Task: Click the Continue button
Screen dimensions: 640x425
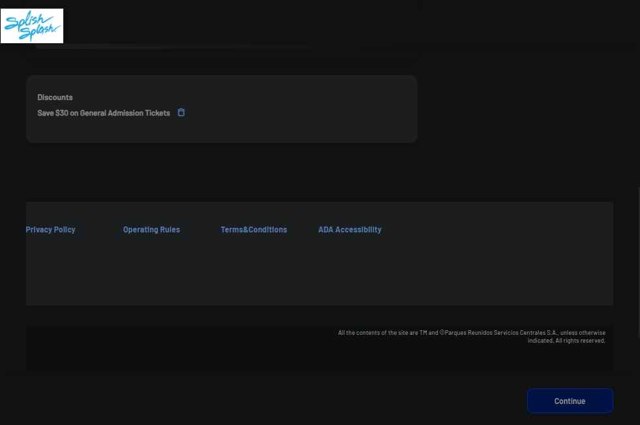Action: [x=570, y=401]
